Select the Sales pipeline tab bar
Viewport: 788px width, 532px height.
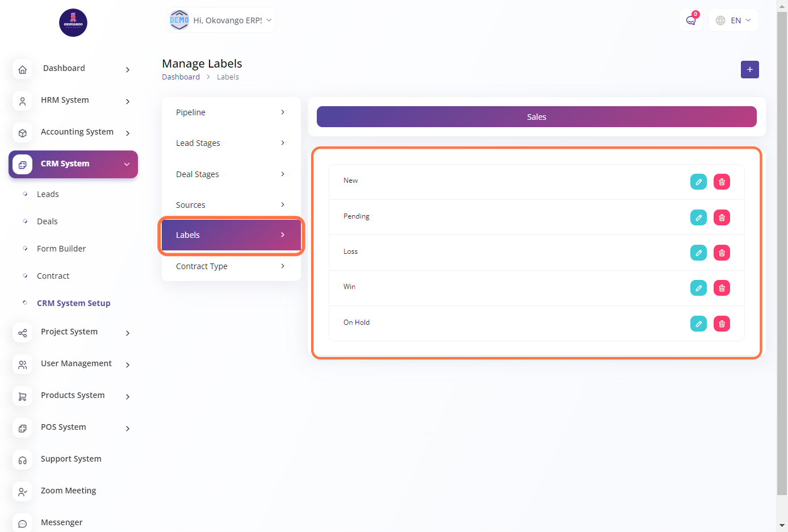pyautogui.click(x=536, y=117)
